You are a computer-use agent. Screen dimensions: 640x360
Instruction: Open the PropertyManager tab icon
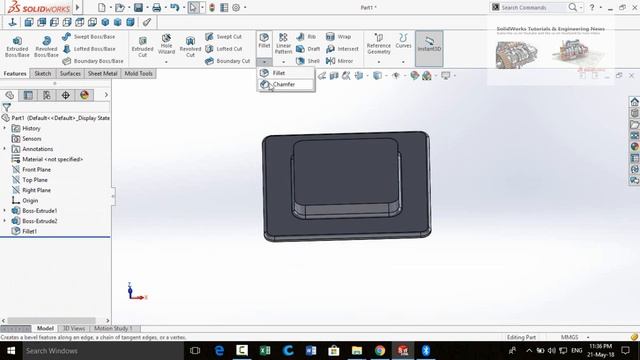(x=28, y=95)
